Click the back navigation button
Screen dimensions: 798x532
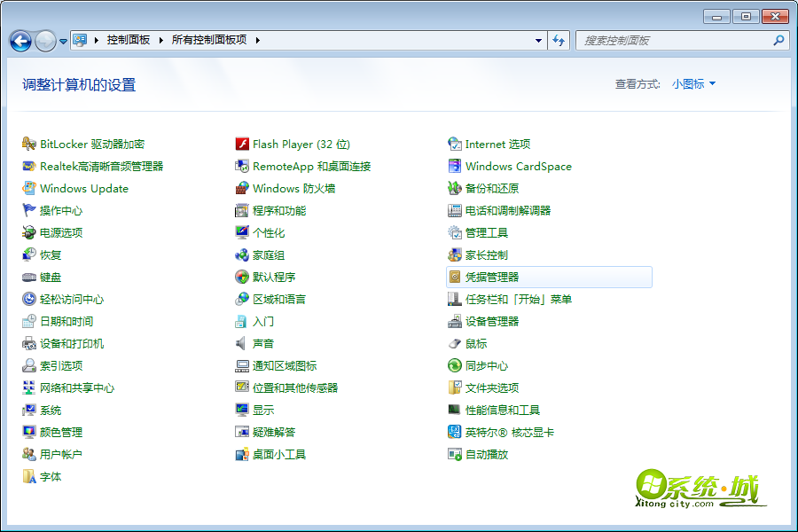point(20,41)
